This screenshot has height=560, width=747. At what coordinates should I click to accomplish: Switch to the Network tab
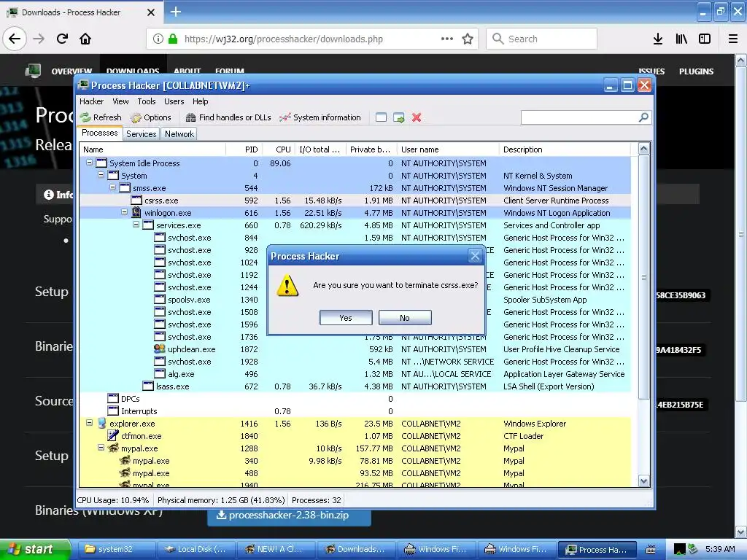pos(179,134)
